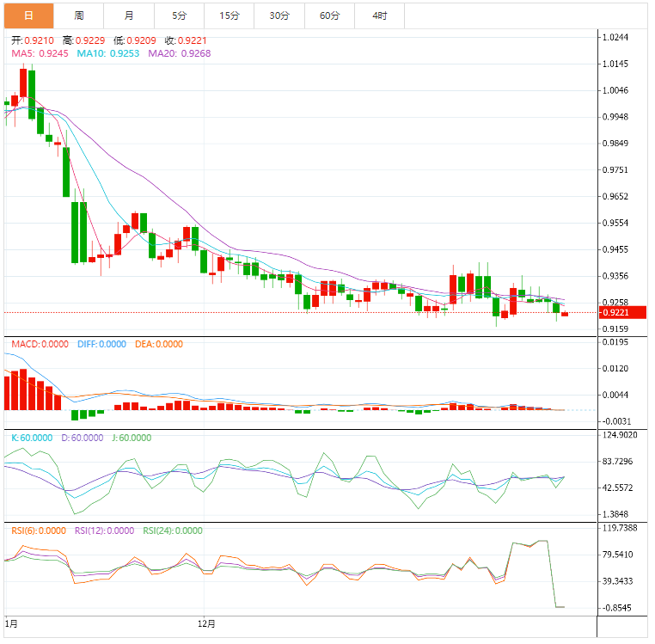Switch to the 月 monthly tab
Image resolution: width=655 pixels, height=644 pixels.
point(129,15)
